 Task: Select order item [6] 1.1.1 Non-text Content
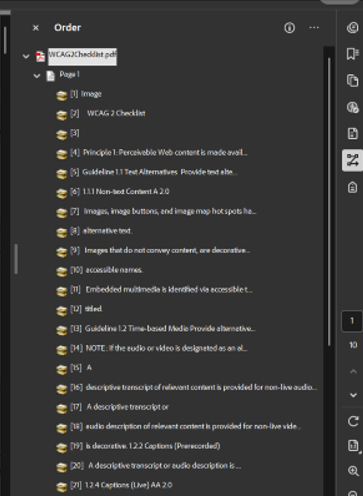120,192
